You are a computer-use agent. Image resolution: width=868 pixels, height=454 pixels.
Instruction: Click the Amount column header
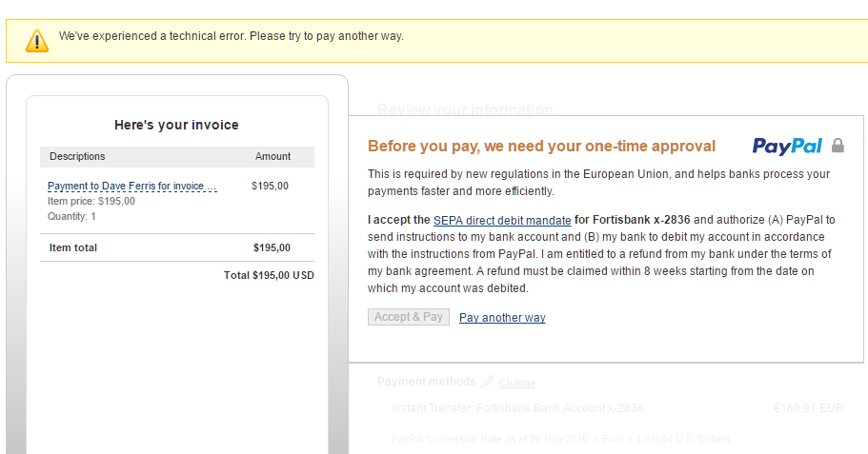click(x=273, y=156)
